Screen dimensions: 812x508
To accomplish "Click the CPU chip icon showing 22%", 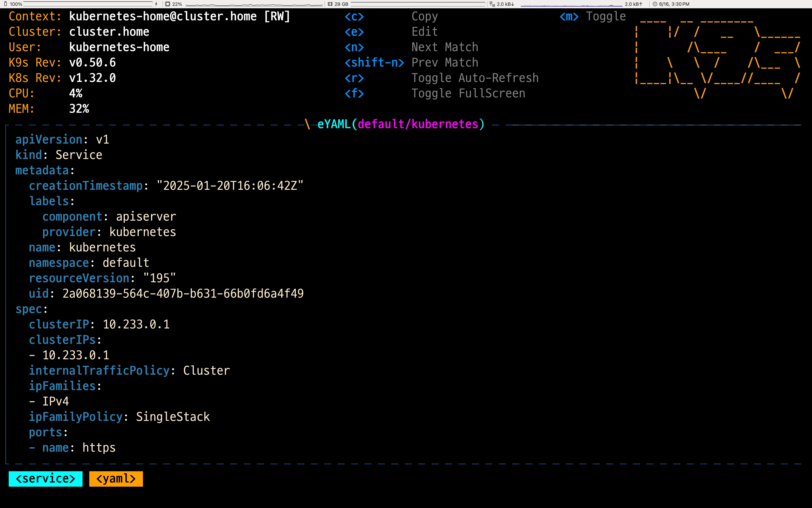I will [168, 4].
